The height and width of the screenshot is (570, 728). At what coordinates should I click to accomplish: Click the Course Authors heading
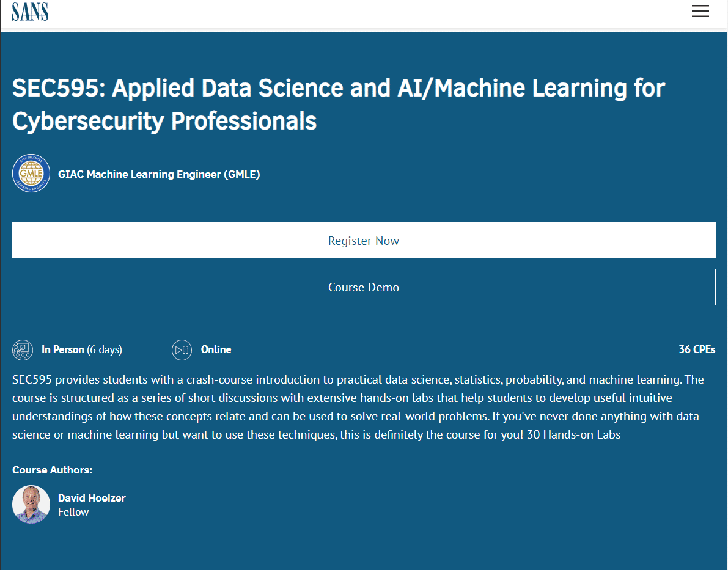point(52,470)
